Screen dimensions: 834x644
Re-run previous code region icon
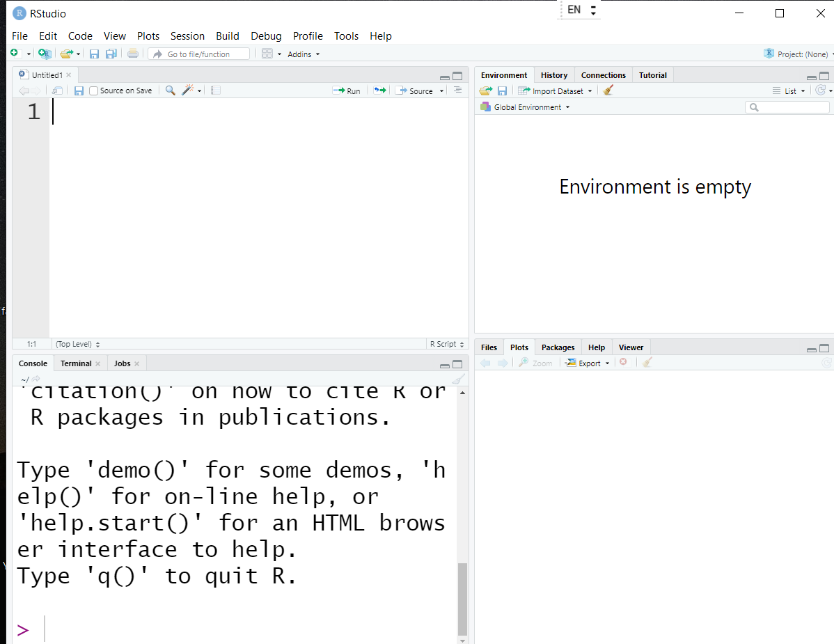380,91
